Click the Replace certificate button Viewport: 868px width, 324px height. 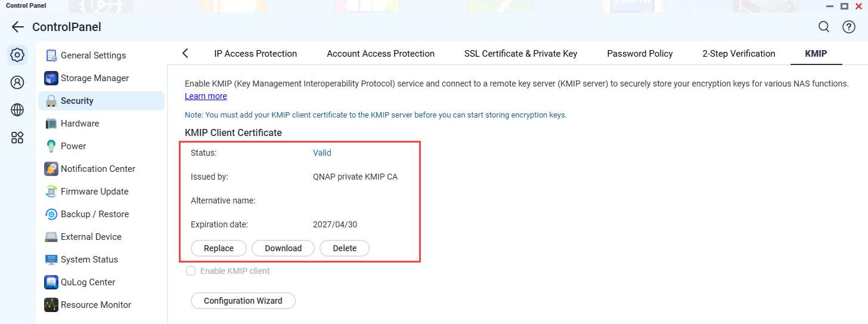click(x=218, y=248)
